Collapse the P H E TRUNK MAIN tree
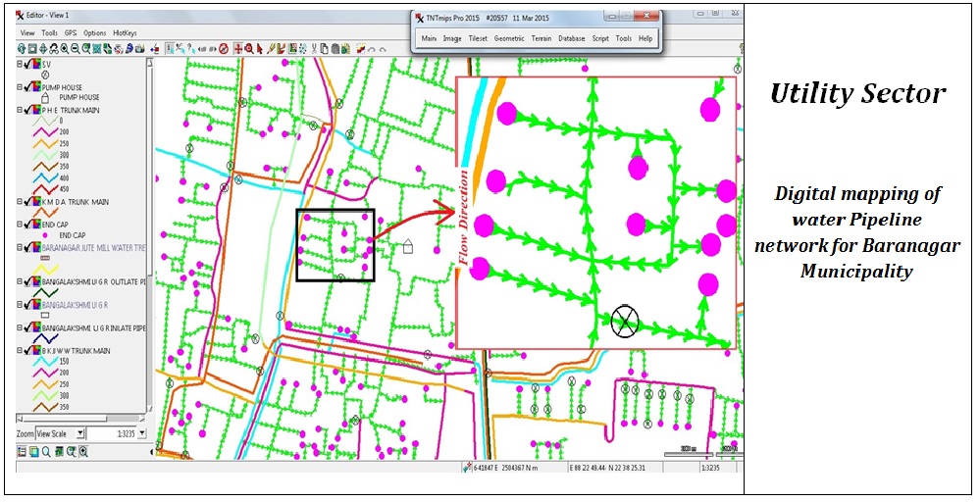 click(20, 110)
